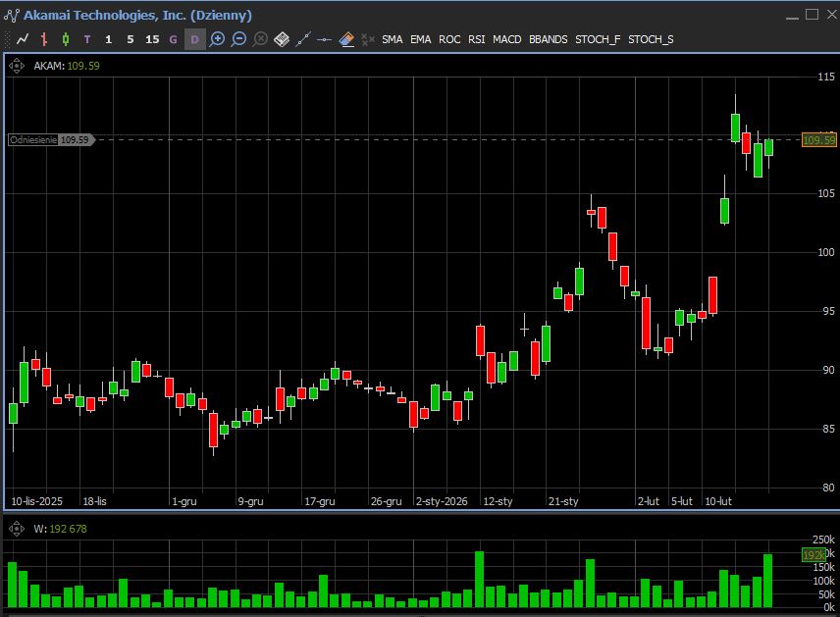Click the 109.59 price label on axis
The height and width of the screenshot is (617, 840).
(x=818, y=140)
